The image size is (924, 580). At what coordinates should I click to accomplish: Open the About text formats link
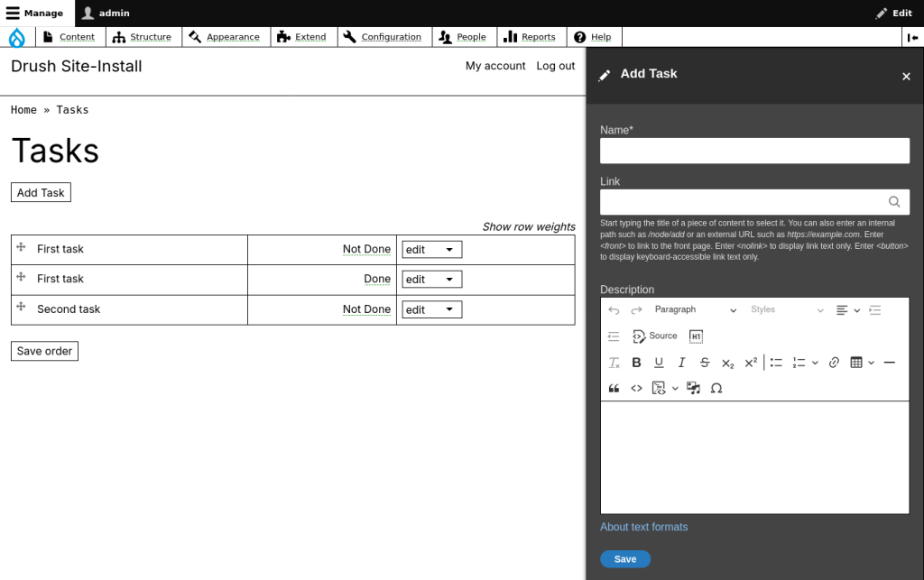643,527
